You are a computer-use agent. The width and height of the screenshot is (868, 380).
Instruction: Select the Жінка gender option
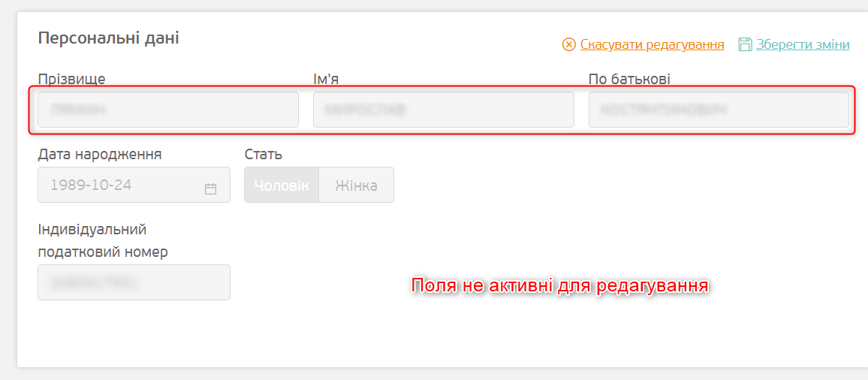pyautogui.click(x=356, y=185)
